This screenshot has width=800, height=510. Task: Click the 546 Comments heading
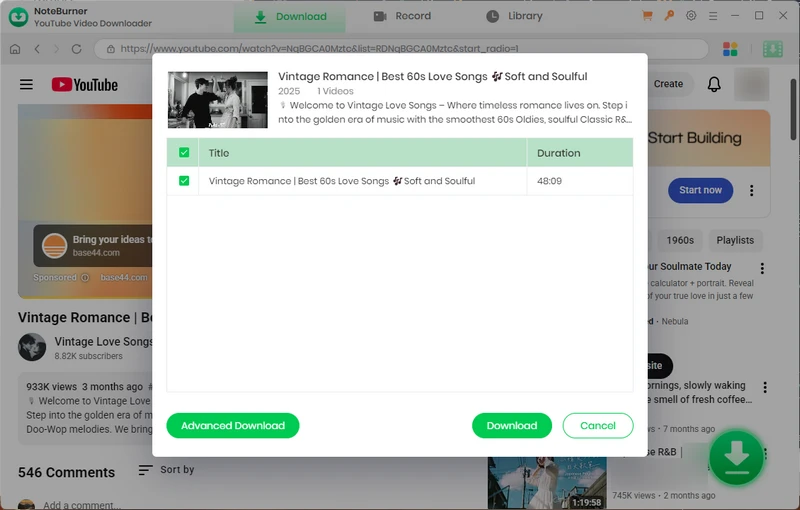click(x=66, y=473)
